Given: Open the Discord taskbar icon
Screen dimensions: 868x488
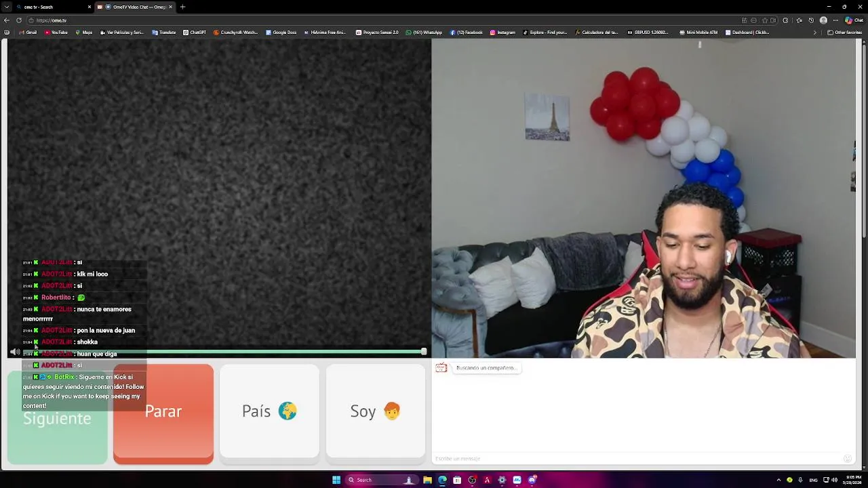Looking at the screenshot, I should 532,480.
